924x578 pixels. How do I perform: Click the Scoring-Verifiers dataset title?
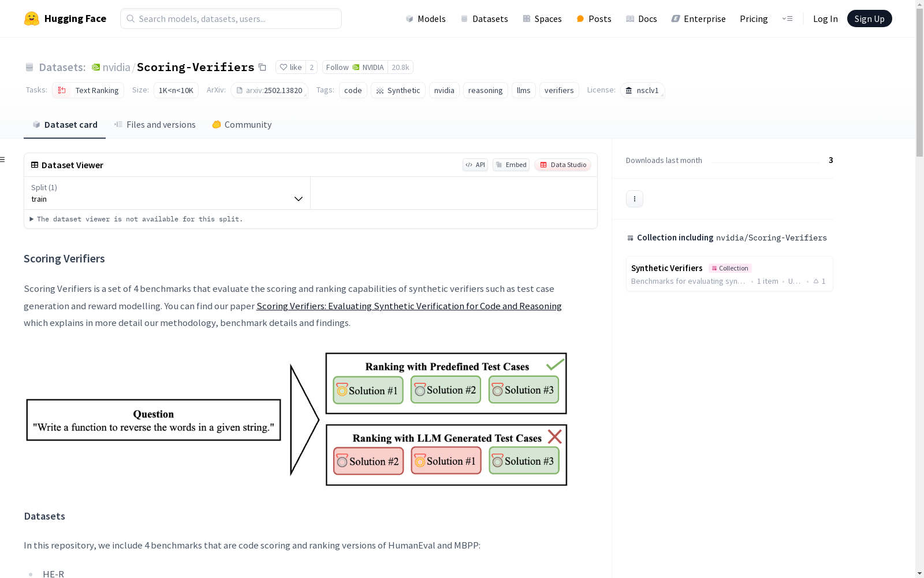pyautogui.click(x=195, y=67)
